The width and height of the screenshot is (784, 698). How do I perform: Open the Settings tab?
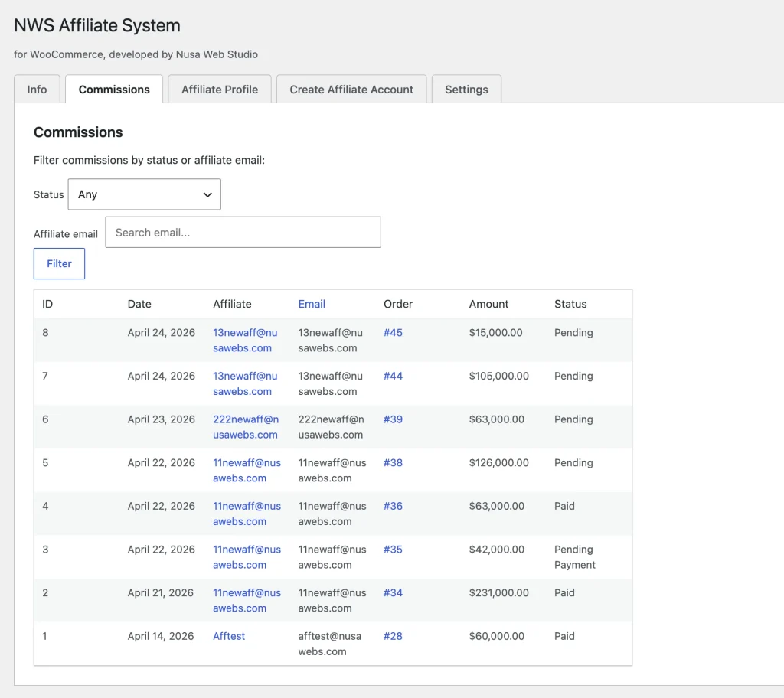pyautogui.click(x=466, y=90)
